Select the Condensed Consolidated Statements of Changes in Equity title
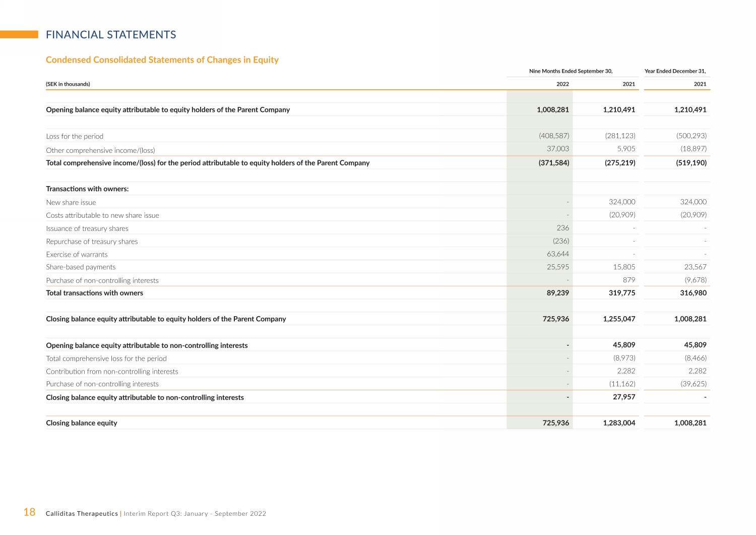Screen dimensions: 756x535 click(162, 60)
